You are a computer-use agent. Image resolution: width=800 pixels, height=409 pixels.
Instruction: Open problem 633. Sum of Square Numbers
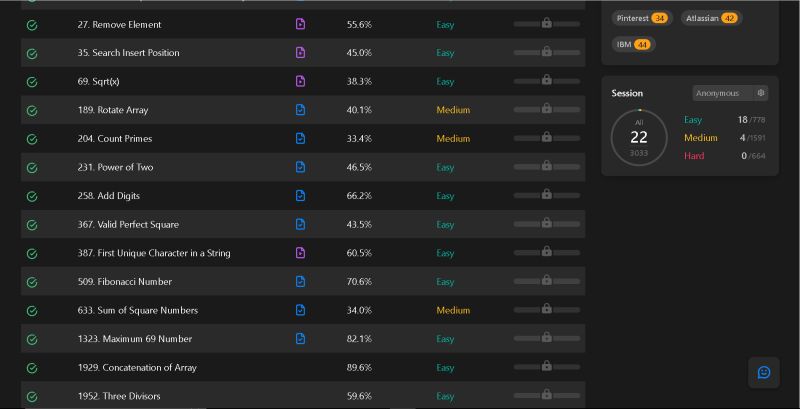(x=138, y=310)
